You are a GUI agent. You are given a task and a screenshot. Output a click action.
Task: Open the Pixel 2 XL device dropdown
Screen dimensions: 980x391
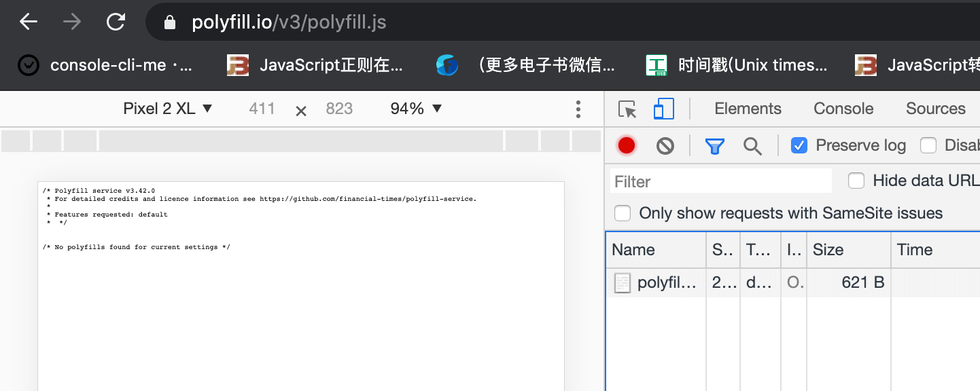pos(168,109)
